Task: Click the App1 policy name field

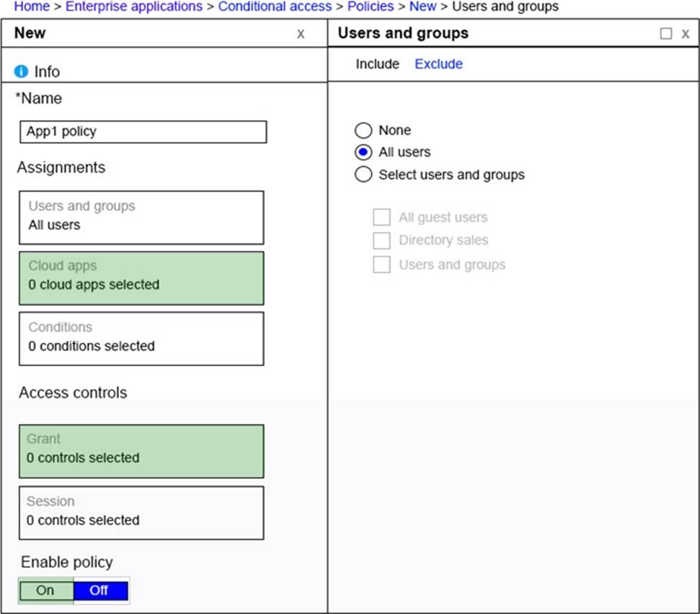Action: pos(143,132)
